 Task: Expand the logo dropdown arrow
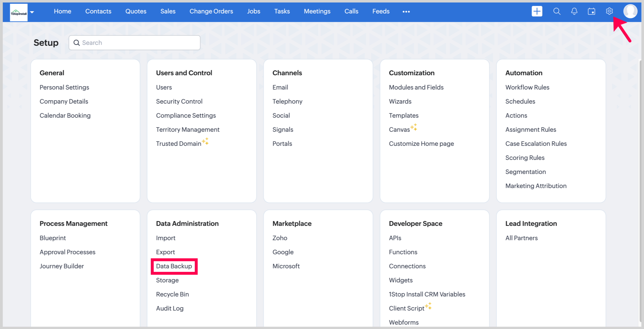click(32, 12)
